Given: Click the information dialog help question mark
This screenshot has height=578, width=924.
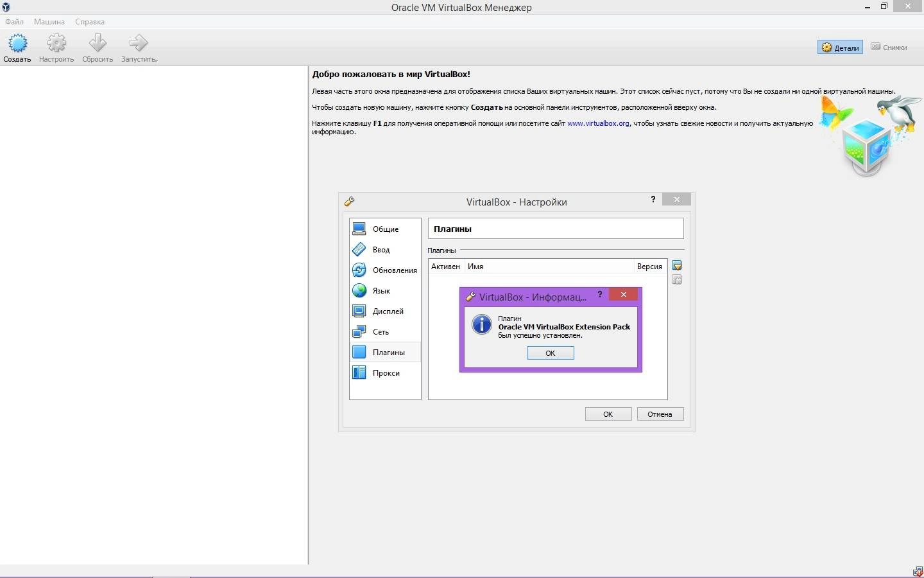Looking at the screenshot, I should coord(600,295).
